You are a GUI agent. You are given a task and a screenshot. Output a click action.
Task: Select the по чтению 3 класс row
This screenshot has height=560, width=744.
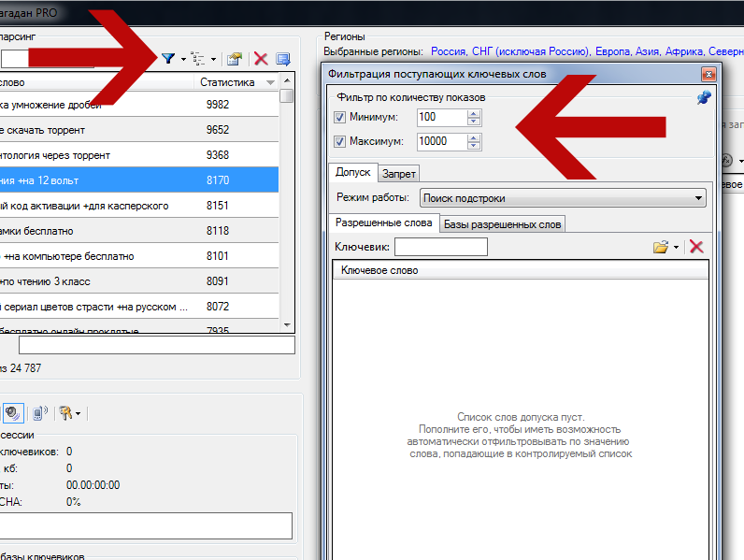pyautogui.click(x=139, y=281)
